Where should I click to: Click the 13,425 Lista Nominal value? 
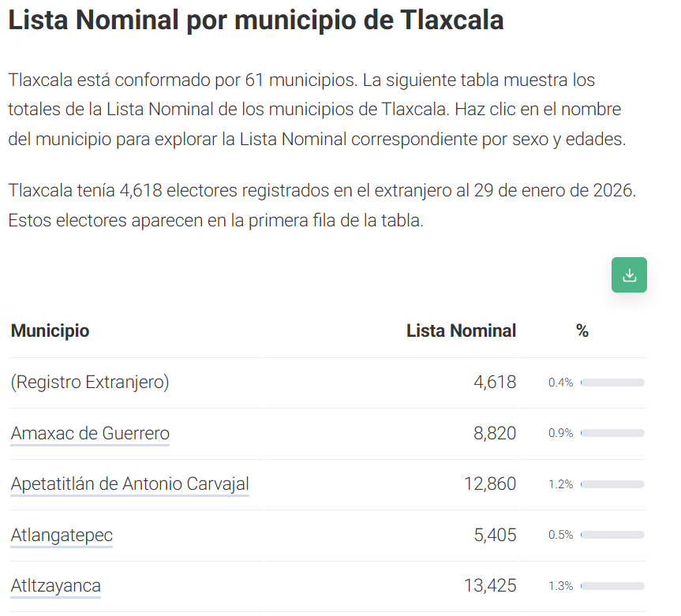coord(490,585)
